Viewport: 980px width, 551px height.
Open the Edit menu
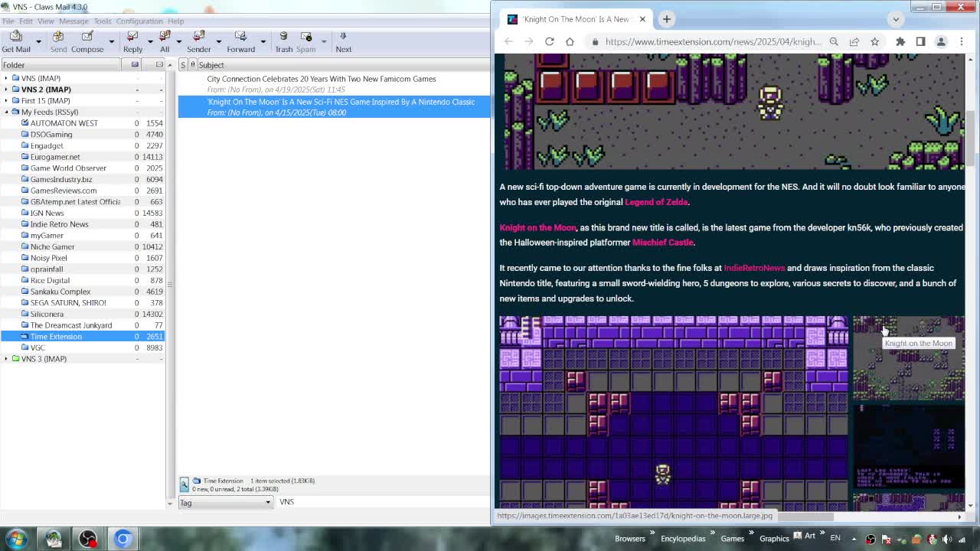26,21
